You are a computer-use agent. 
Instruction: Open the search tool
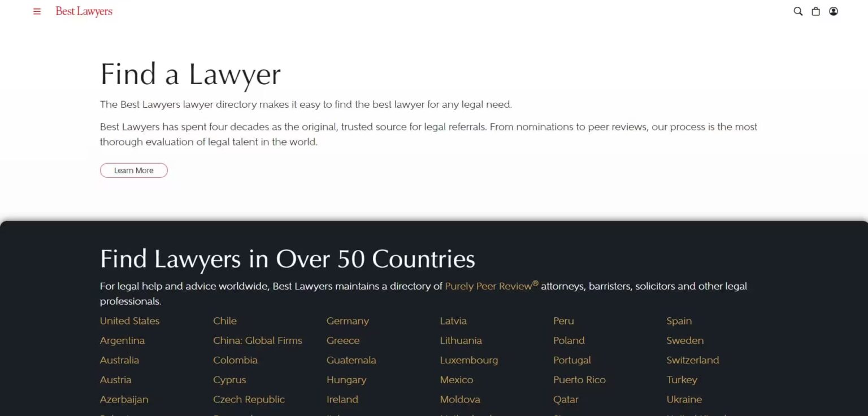(x=797, y=11)
